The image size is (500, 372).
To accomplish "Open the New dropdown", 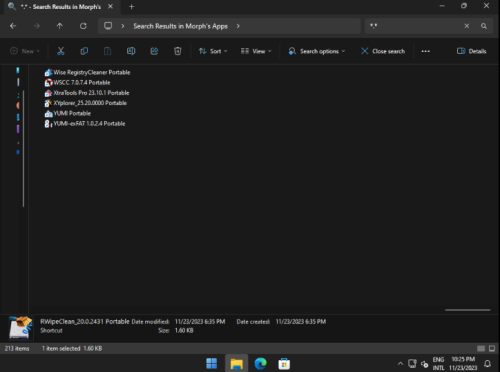I will point(25,51).
